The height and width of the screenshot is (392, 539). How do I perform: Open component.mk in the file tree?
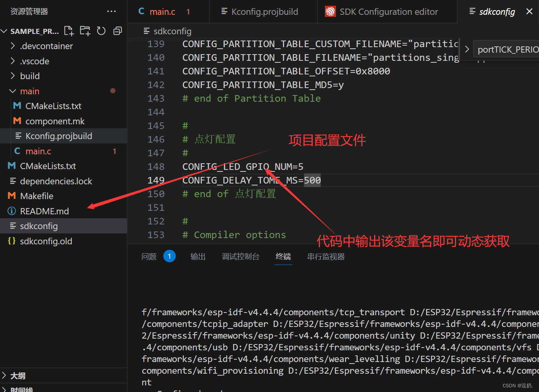[64, 121]
